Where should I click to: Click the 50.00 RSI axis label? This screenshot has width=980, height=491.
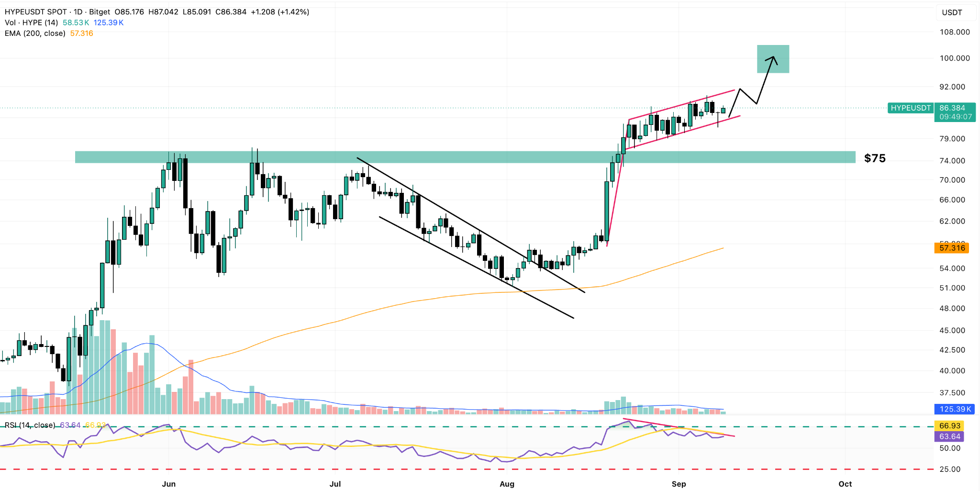click(950, 448)
